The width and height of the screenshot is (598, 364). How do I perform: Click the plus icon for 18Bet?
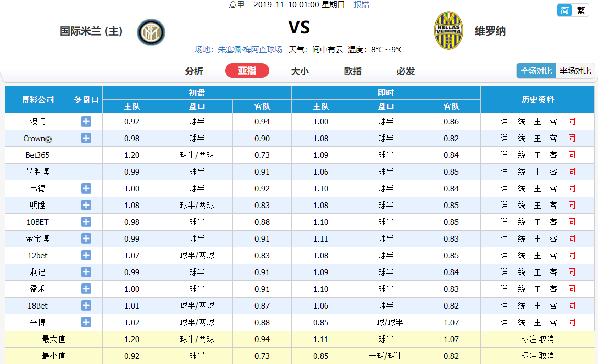[x=86, y=306]
